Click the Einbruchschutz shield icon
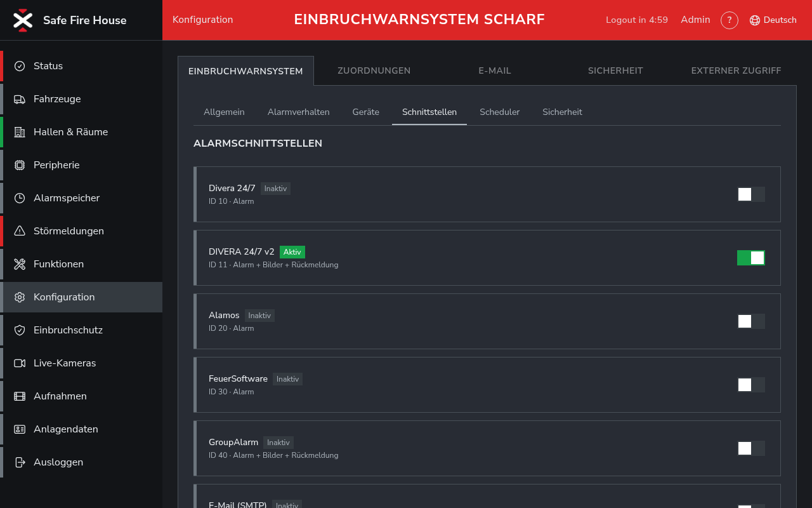812x508 pixels. click(x=20, y=330)
